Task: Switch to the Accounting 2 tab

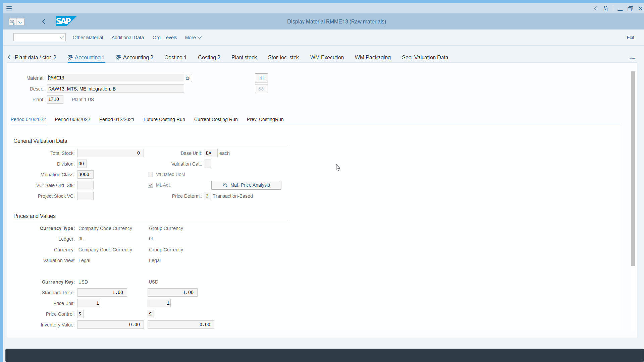Action: point(138,57)
